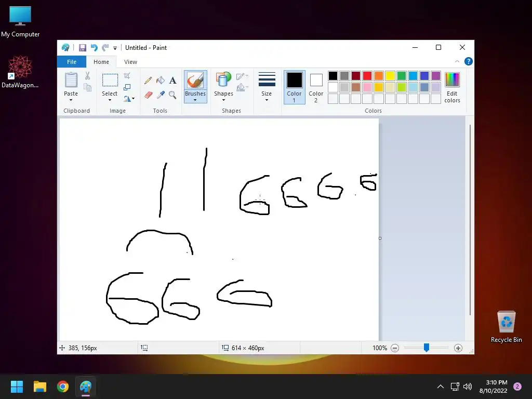
Task: Expand the Shapes dropdown arrow
Action: point(223,100)
